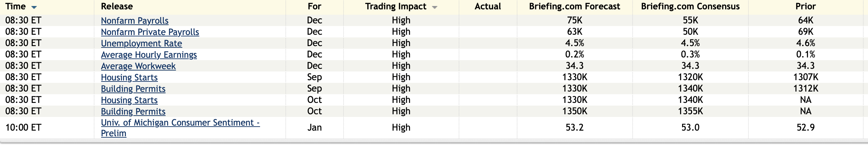
Task: Visit the Average Workweek release link
Action: pyautogui.click(x=138, y=66)
